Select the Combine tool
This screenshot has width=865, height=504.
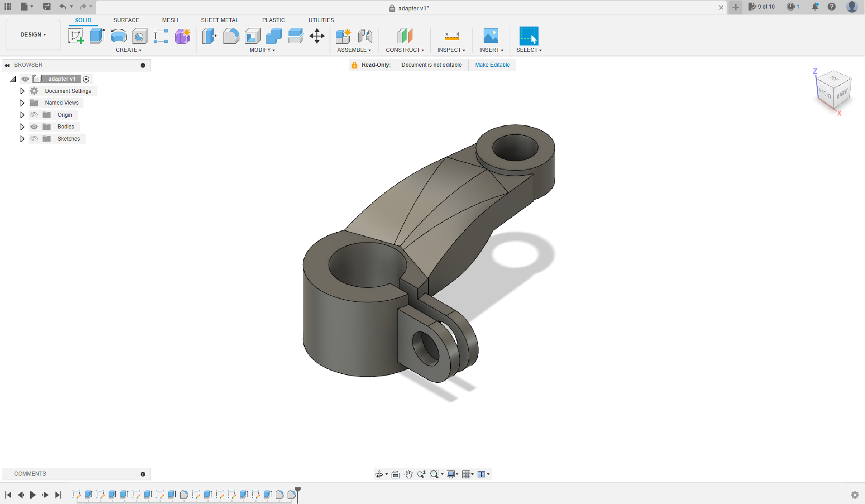point(274,36)
